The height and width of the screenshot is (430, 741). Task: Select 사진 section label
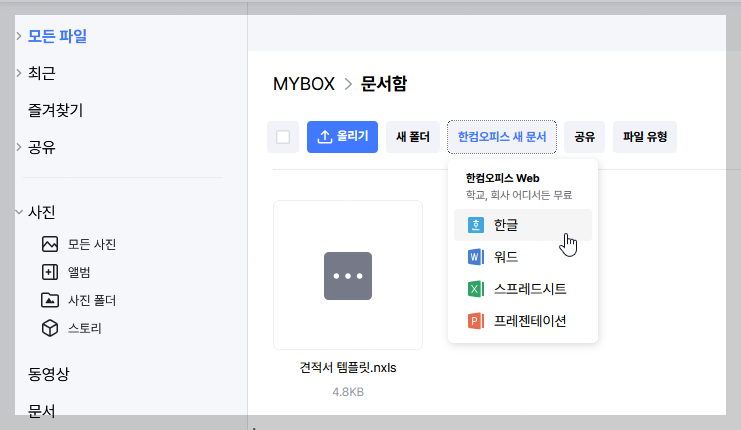tap(42, 212)
